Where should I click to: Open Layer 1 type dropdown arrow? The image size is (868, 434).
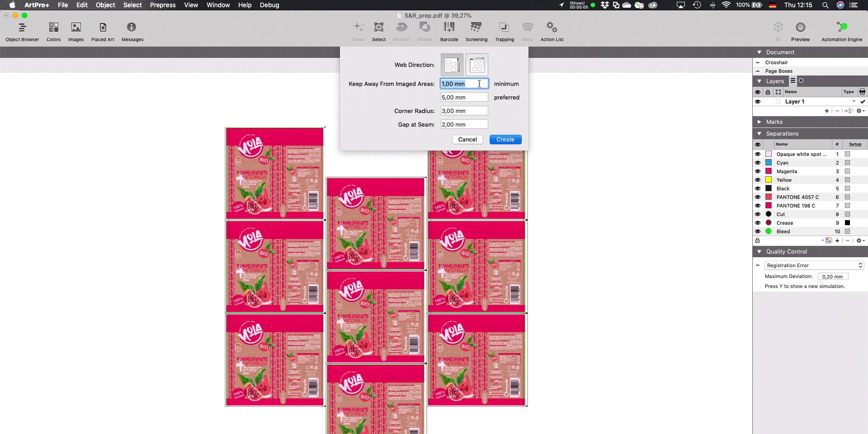coord(854,102)
